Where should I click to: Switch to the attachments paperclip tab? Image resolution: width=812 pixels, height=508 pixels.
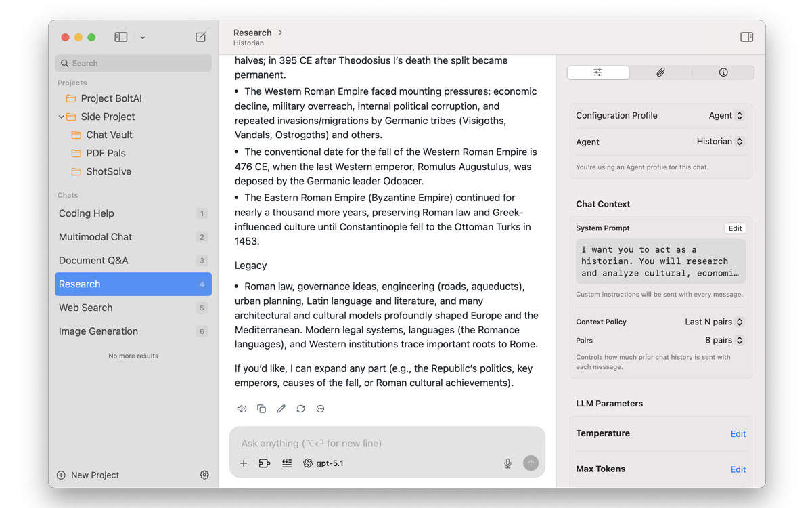click(660, 72)
